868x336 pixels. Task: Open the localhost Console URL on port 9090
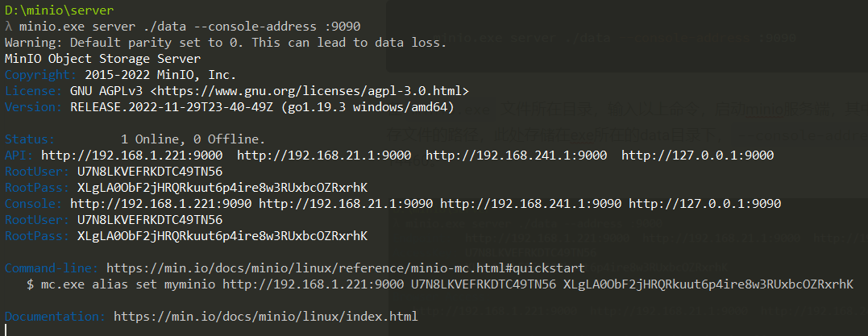pos(705,204)
